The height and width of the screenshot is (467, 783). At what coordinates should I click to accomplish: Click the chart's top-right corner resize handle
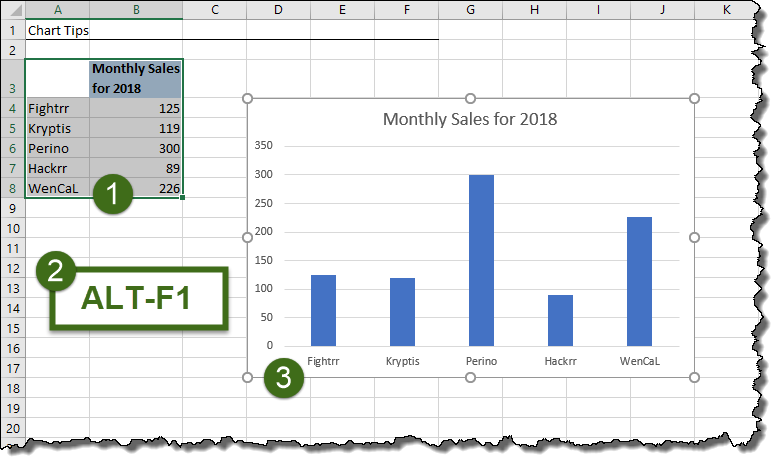pos(694,98)
